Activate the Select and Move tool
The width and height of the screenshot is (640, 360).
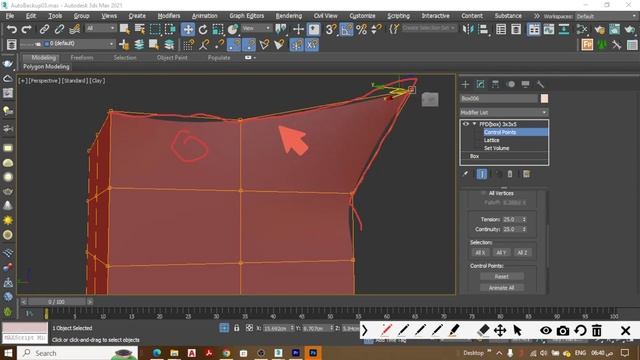tap(188, 29)
